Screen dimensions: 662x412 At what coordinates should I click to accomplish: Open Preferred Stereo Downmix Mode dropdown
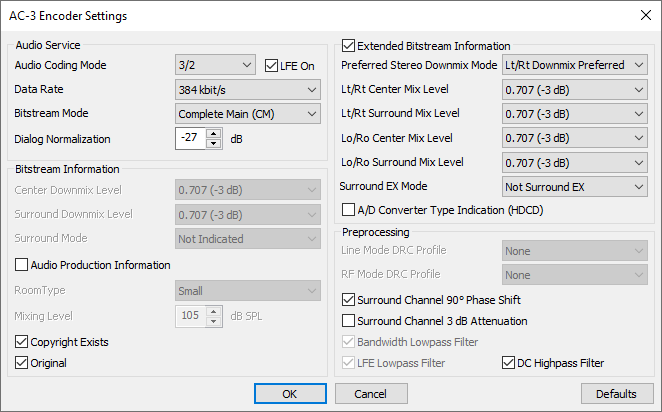coord(575,65)
